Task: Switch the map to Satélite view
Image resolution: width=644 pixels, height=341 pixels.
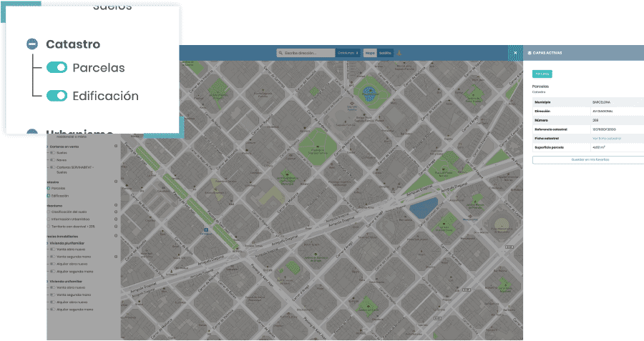Action: (385, 53)
